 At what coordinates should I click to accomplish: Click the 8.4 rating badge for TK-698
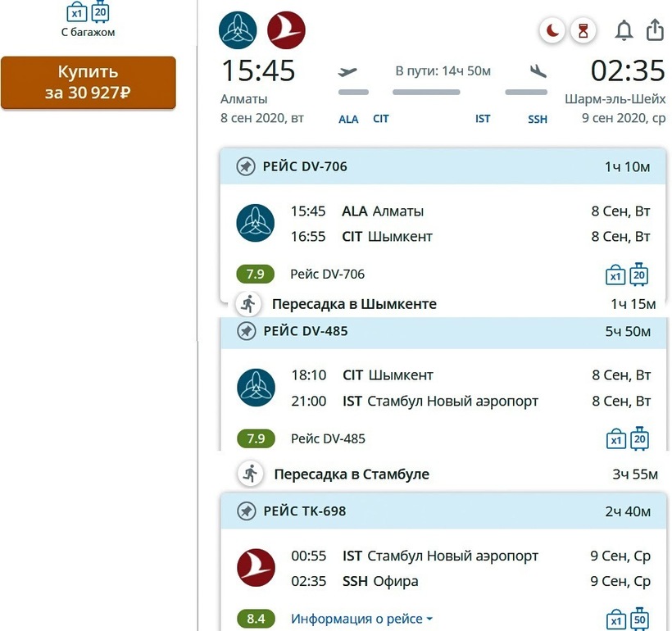tap(256, 619)
